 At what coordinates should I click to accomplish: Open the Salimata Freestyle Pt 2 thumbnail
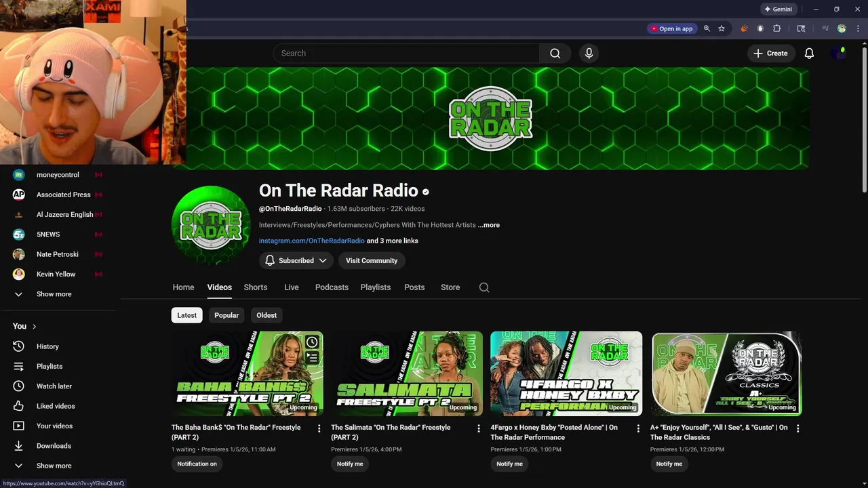click(x=407, y=373)
